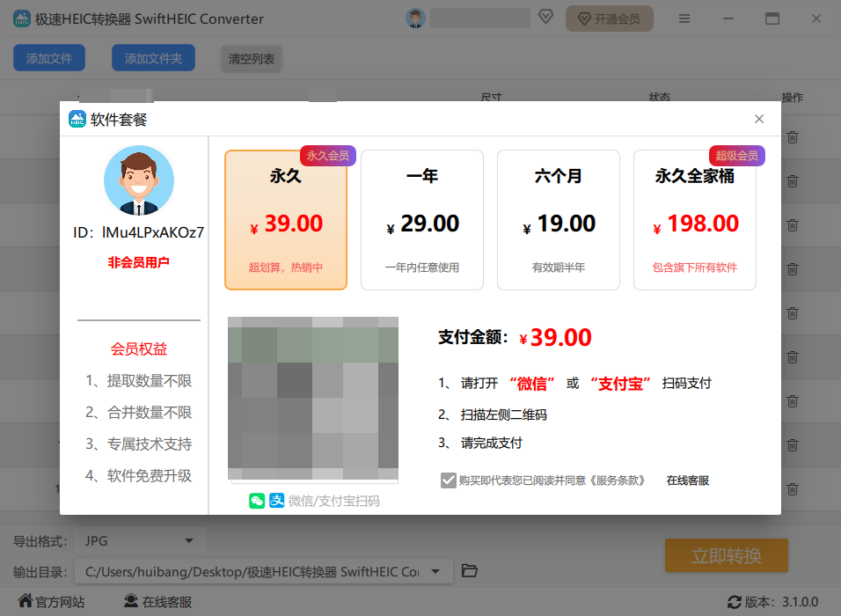
Task: Click the payment QR code image
Action: pyautogui.click(x=313, y=398)
